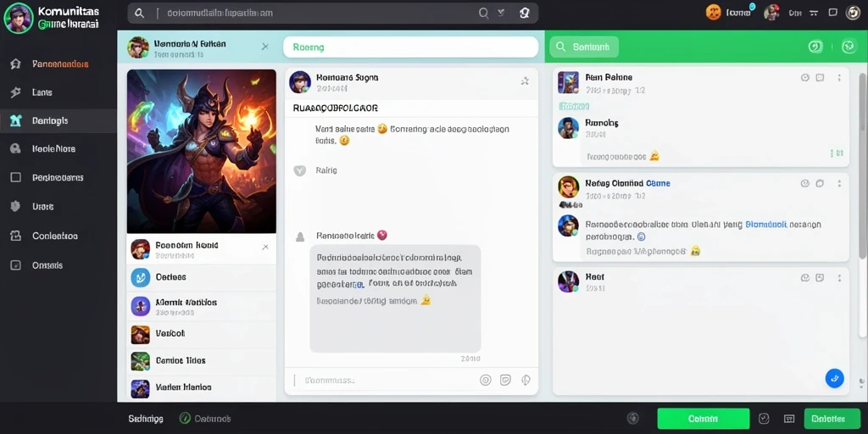
Task: Select the list row with the blue circle icon
Action: pyautogui.click(x=202, y=277)
